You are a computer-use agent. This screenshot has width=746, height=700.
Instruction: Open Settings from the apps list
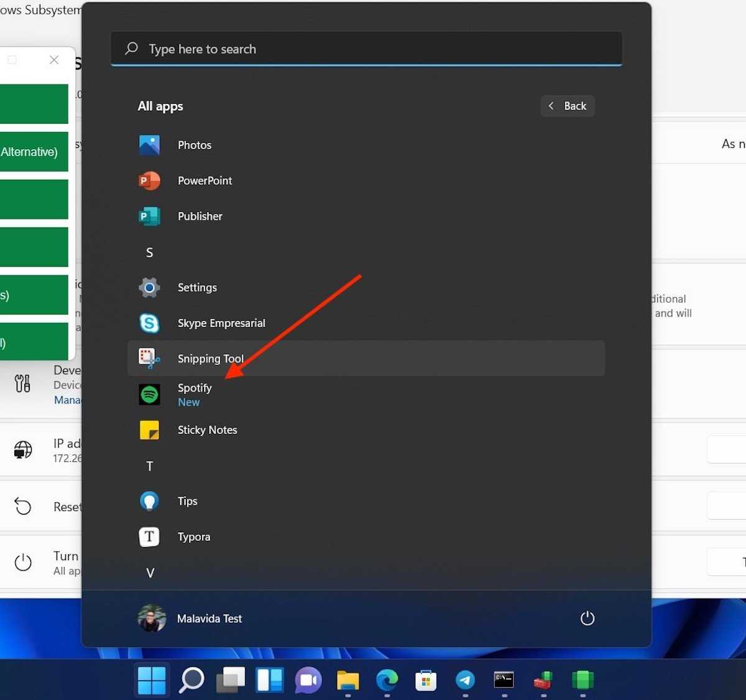[196, 288]
